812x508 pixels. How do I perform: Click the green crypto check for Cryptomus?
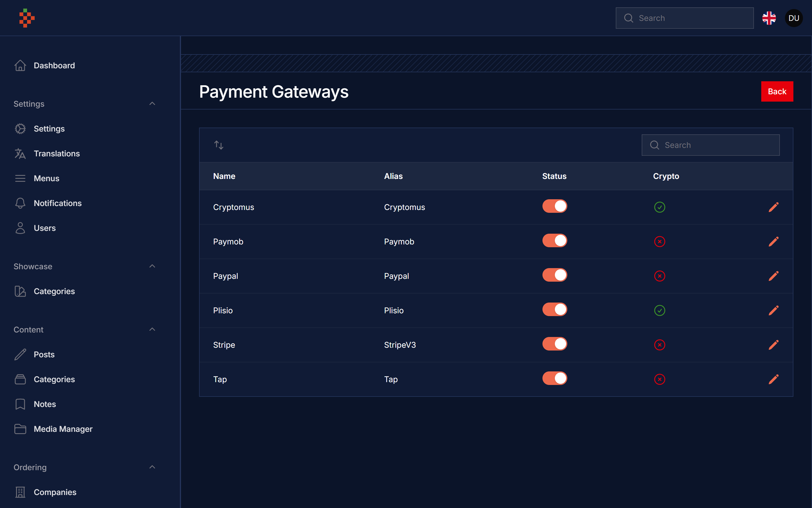(x=659, y=207)
